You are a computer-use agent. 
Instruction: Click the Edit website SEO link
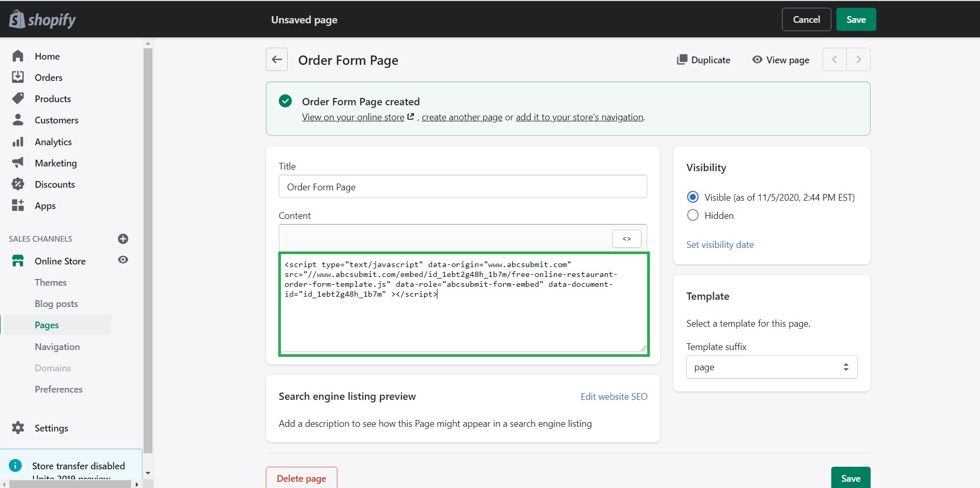[614, 396]
